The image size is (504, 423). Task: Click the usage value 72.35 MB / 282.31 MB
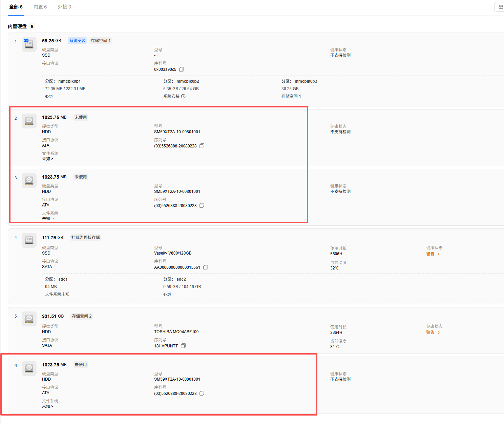coord(65,89)
